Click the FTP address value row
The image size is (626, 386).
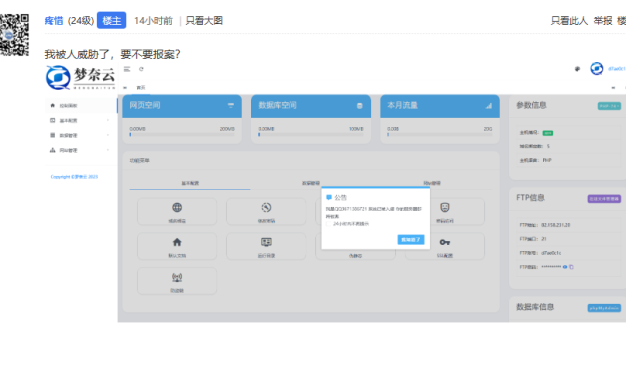tap(570, 225)
